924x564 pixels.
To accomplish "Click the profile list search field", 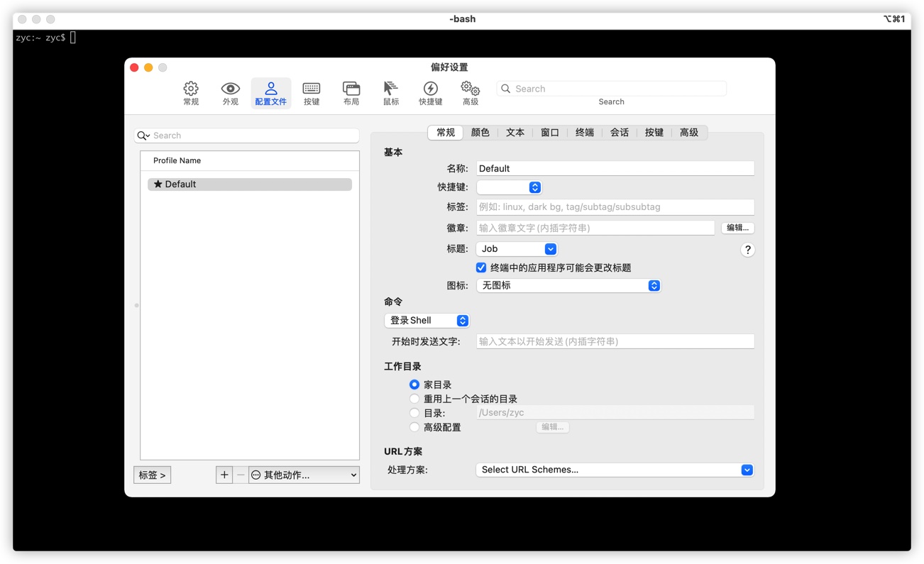I will (246, 135).
